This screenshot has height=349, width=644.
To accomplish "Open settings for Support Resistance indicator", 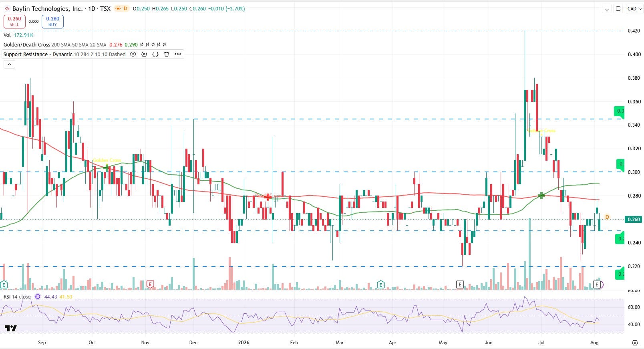I will click(144, 54).
